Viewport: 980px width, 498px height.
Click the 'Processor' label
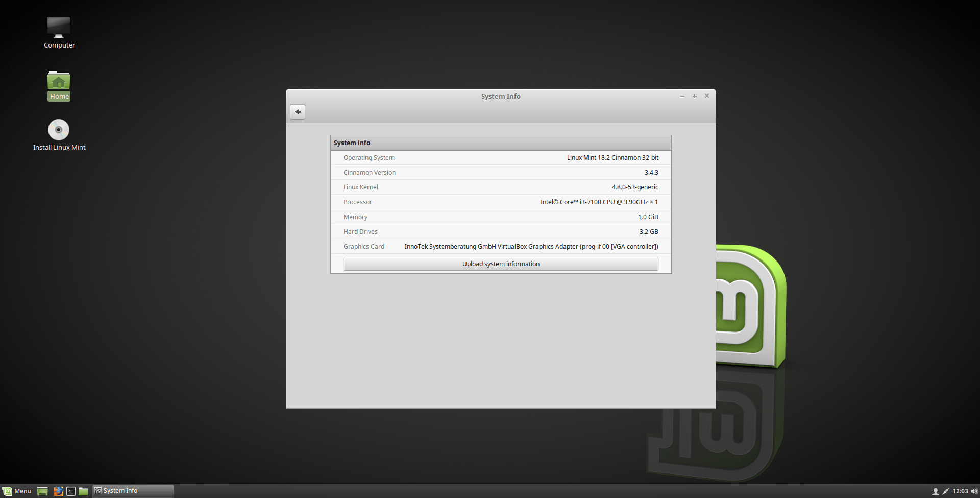(x=358, y=202)
